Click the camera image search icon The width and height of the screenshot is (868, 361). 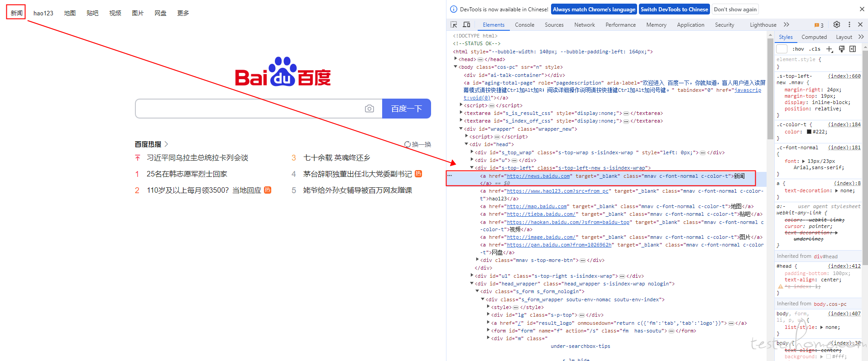[x=369, y=109]
